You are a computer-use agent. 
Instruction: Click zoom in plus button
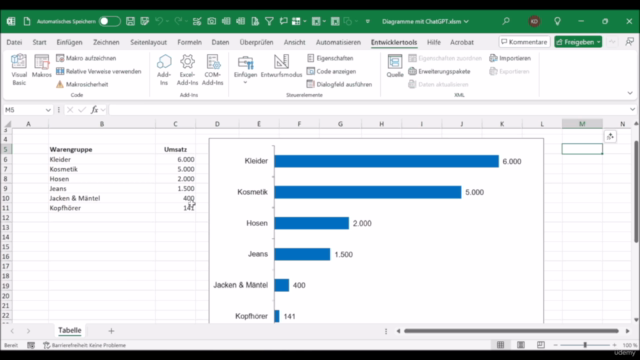pos(614,345)
